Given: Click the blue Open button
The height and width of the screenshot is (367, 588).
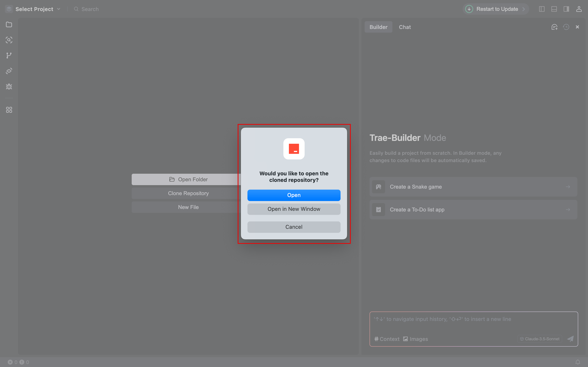Looking at the screenshot, I should pyautogui.click(x=294, y=195).
